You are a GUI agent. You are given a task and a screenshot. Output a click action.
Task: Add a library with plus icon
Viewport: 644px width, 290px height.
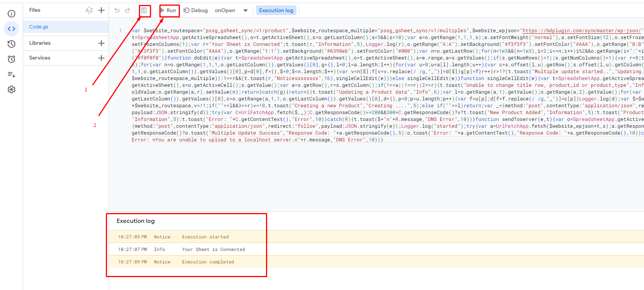click(101, 43)
